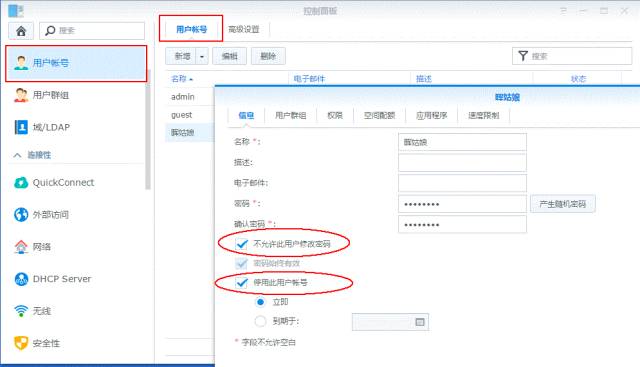Image resolution: width=640 pixels, height=367 pixels.
Task: Uncheck 停用此用户帐号 checkbox
Action: coord(242,282)
